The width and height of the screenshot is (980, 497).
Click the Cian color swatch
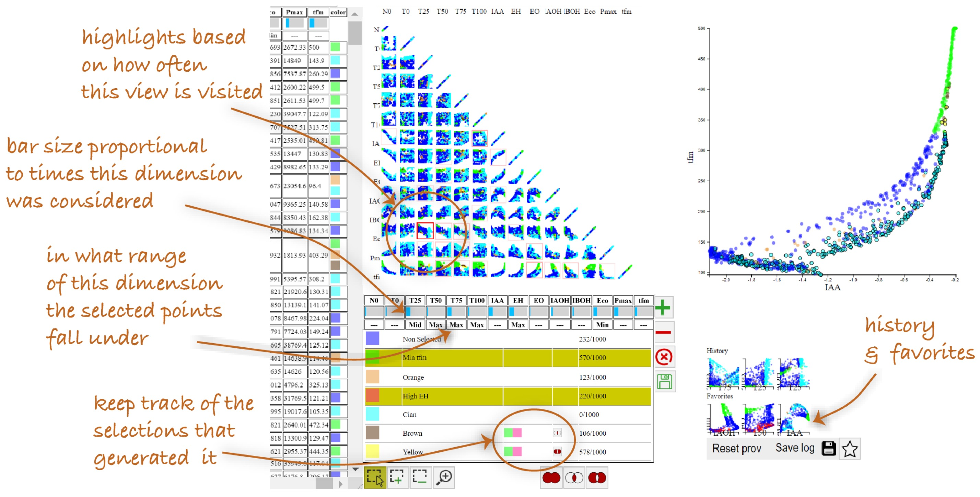[372, 414]
